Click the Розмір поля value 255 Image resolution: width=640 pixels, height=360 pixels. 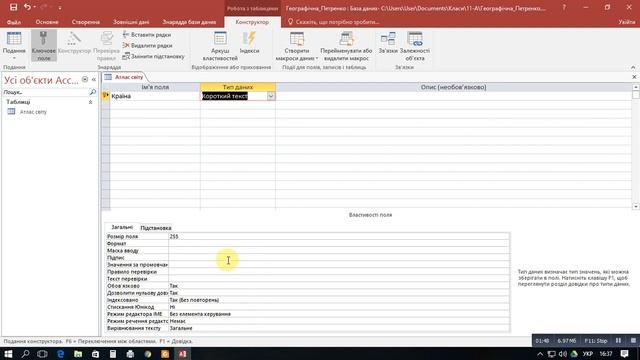point(339,236)
